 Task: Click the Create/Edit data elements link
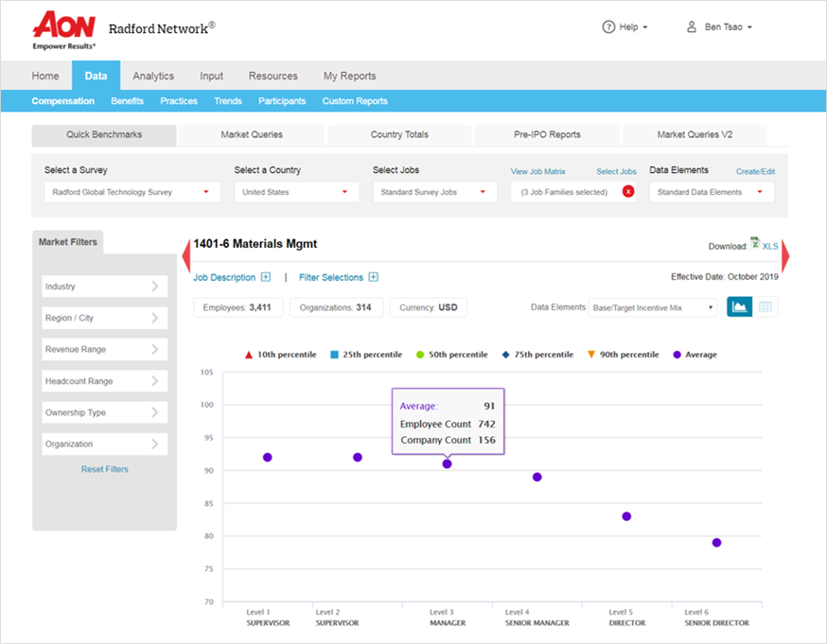pos(755,172)
